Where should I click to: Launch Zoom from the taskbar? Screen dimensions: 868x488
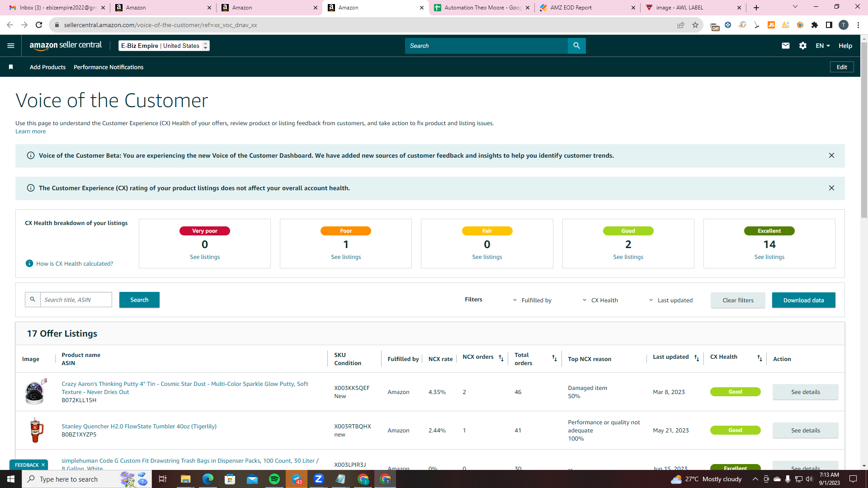[319, 479]
